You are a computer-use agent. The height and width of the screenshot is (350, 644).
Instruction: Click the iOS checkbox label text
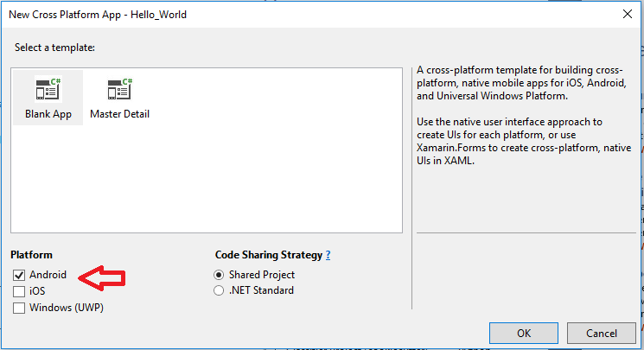[x=37, y=291]
